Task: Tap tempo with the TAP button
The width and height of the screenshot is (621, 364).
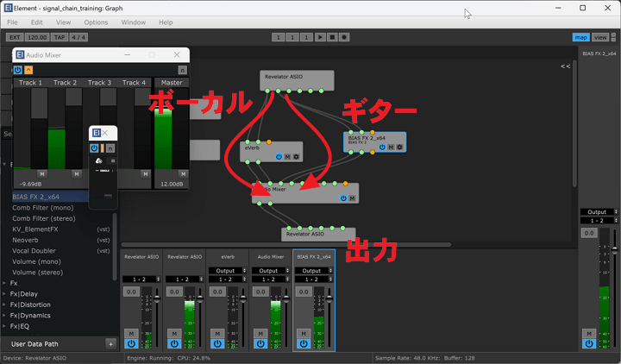Action: 60,37
